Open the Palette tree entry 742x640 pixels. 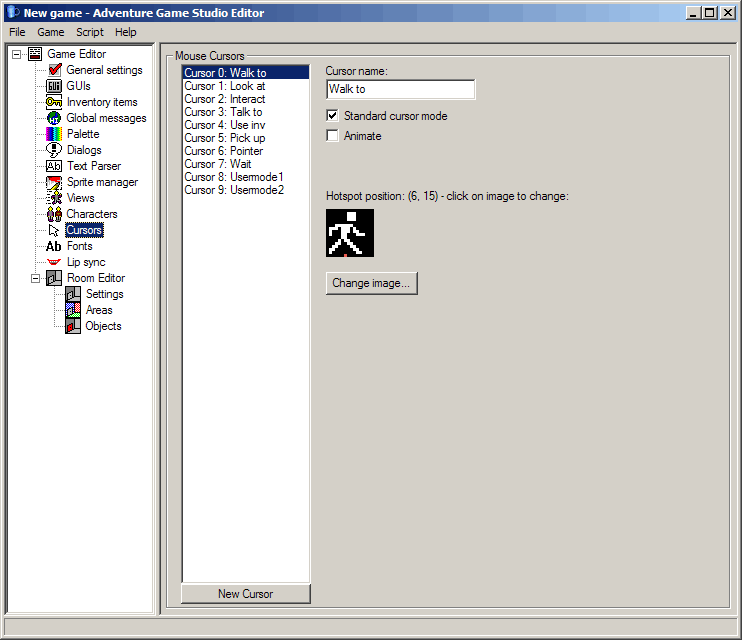83,134
